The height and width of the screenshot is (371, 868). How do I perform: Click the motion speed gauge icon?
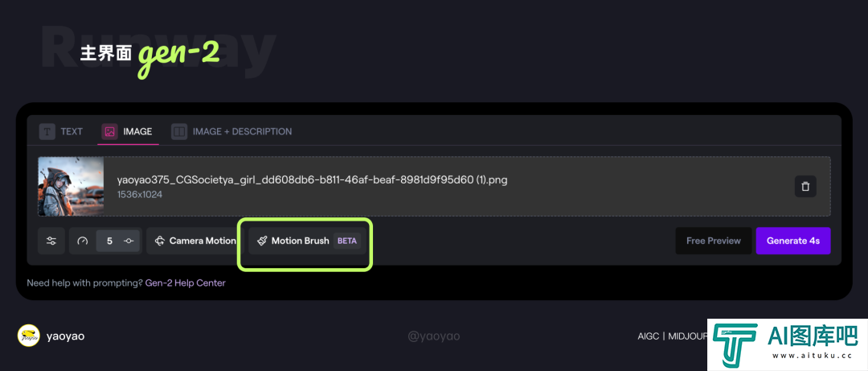coord(82,241)
